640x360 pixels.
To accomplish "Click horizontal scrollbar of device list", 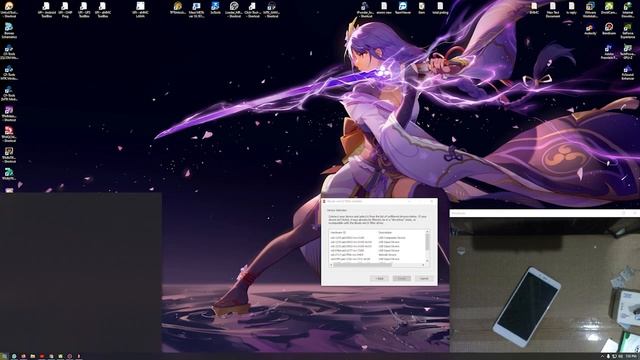I will point(378,265).
